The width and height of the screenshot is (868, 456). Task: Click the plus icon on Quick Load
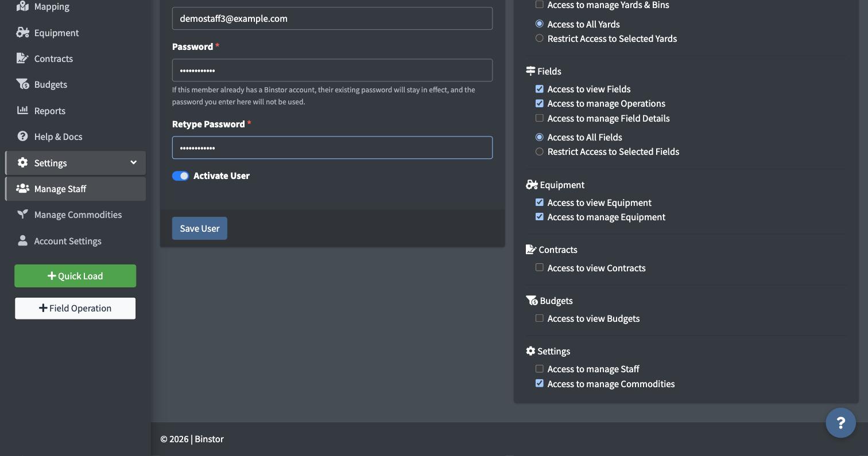coord(52,276)
